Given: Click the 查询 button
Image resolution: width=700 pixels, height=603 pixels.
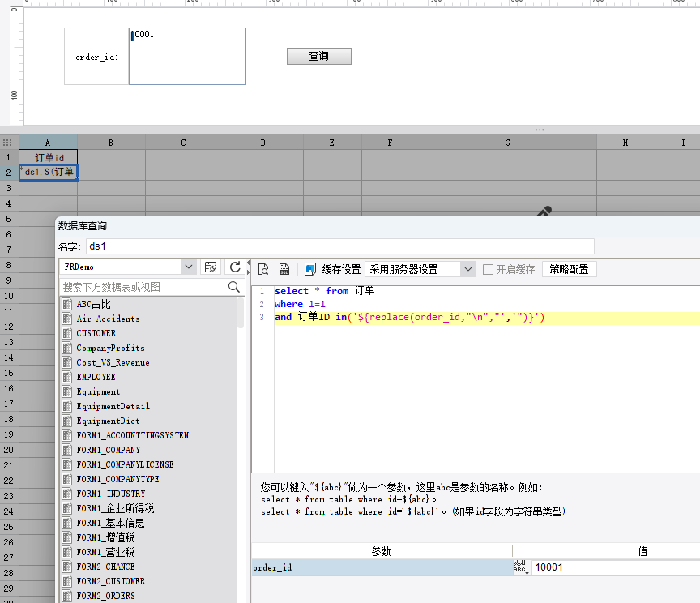Looking at the screenshot, I should pyautogui.click(x=318, y=56).
